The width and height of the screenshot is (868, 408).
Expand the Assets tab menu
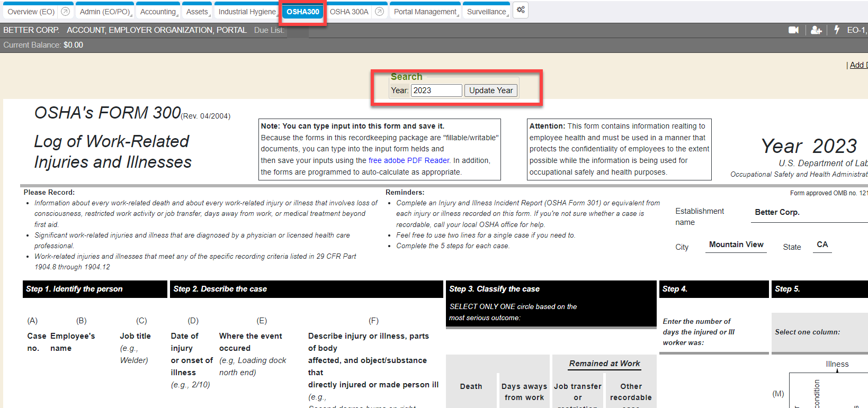click(197, 12)
